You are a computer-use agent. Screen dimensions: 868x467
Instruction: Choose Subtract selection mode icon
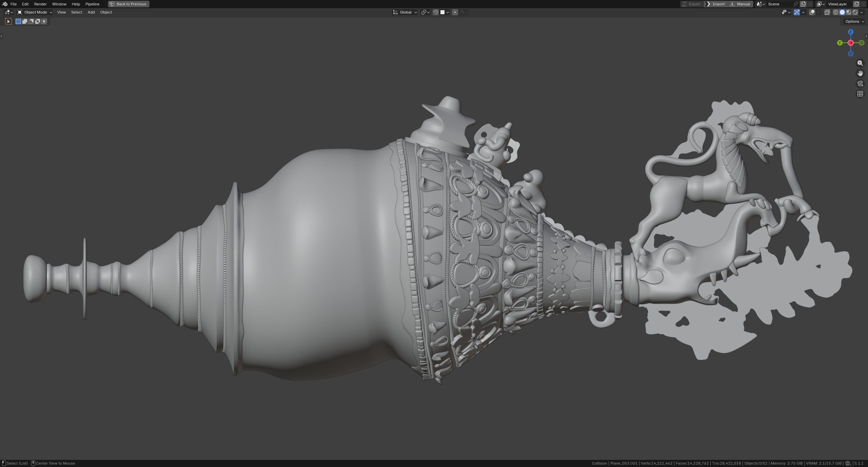point(31,21)
